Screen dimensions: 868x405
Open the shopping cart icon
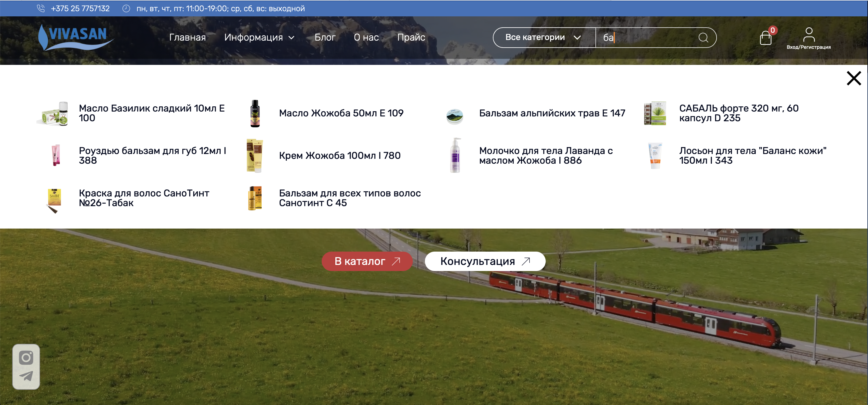tap(766, 37)
